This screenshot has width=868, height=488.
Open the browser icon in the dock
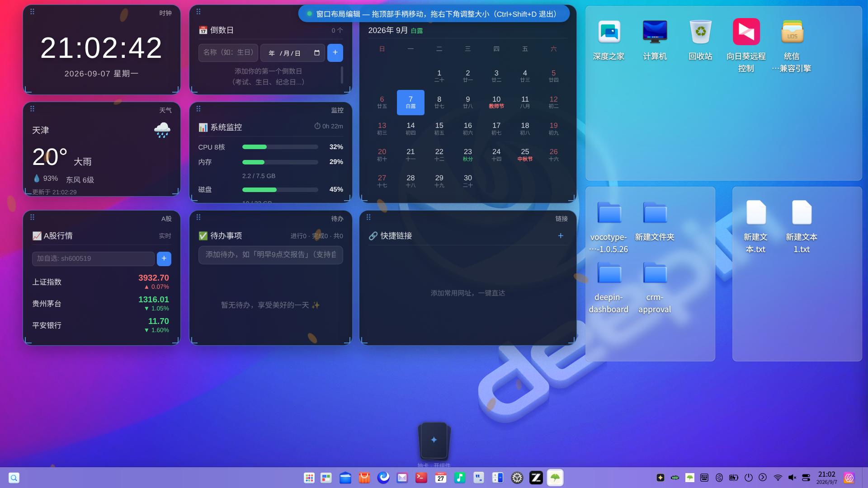383,478
